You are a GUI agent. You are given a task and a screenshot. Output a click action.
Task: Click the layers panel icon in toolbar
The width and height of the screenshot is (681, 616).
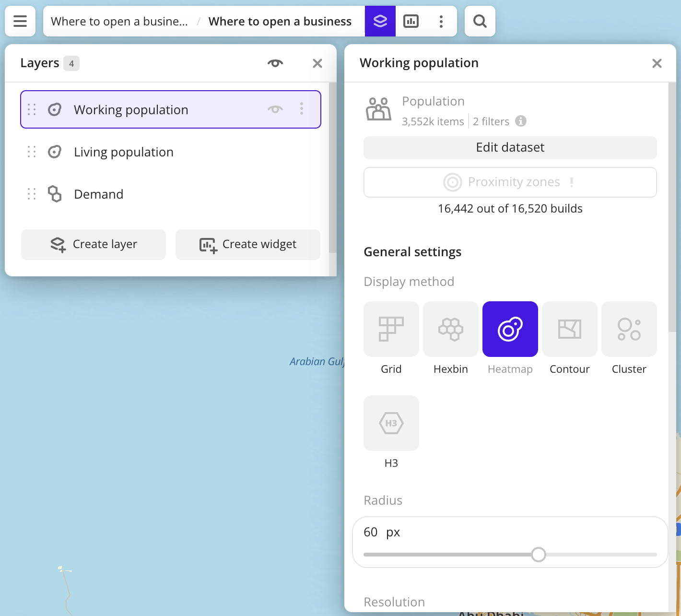(x=380, y=21)
